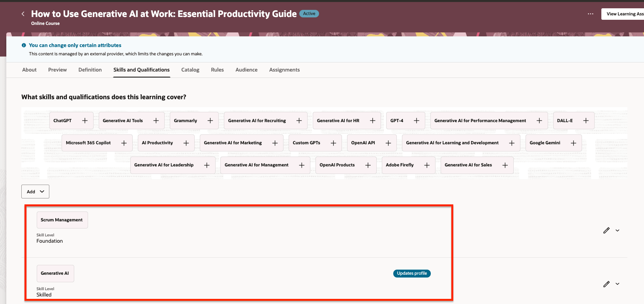Screen dimensions: 644x304
Task: Select the ChatGPT suggested skill label
Action: pyautogui.click(x=62, y=121)
